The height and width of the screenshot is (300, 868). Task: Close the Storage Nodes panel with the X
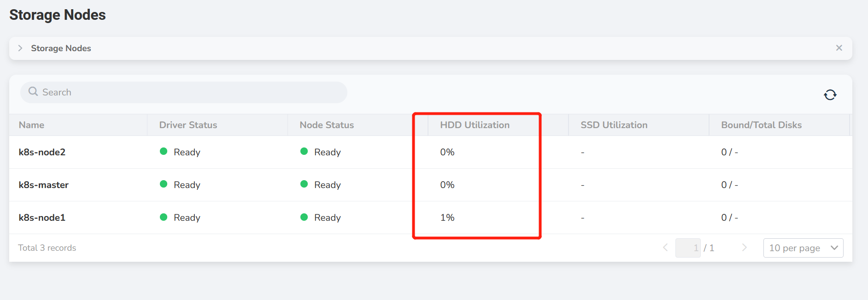pyautogui.click(x=839, y=47)
